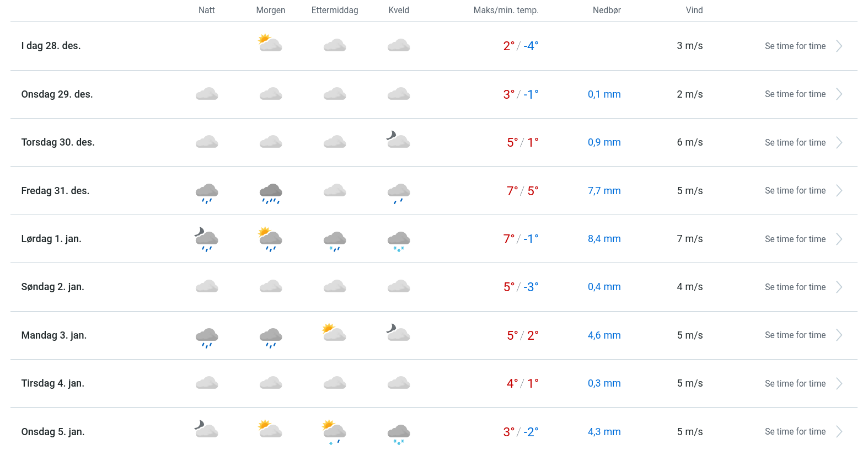Click the Nedbør column header
Viewport: 868px width, 455px height.
click(x=607, y=10)
